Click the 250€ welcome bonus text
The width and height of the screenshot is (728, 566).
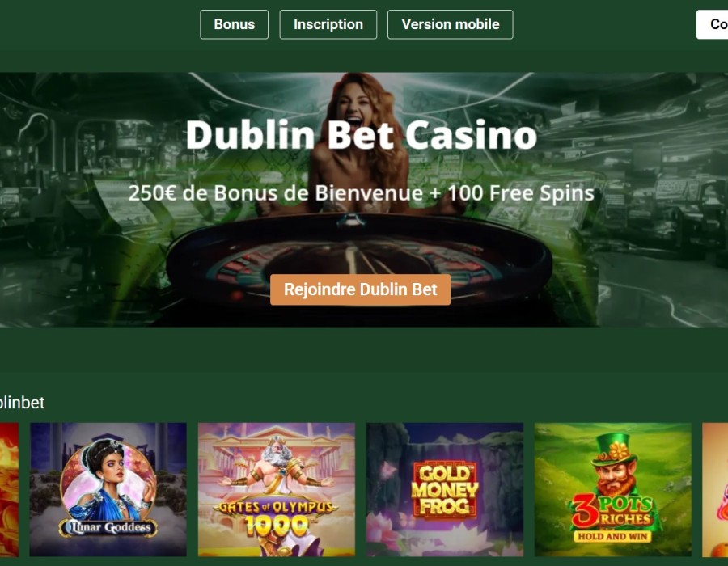[361, 193]
